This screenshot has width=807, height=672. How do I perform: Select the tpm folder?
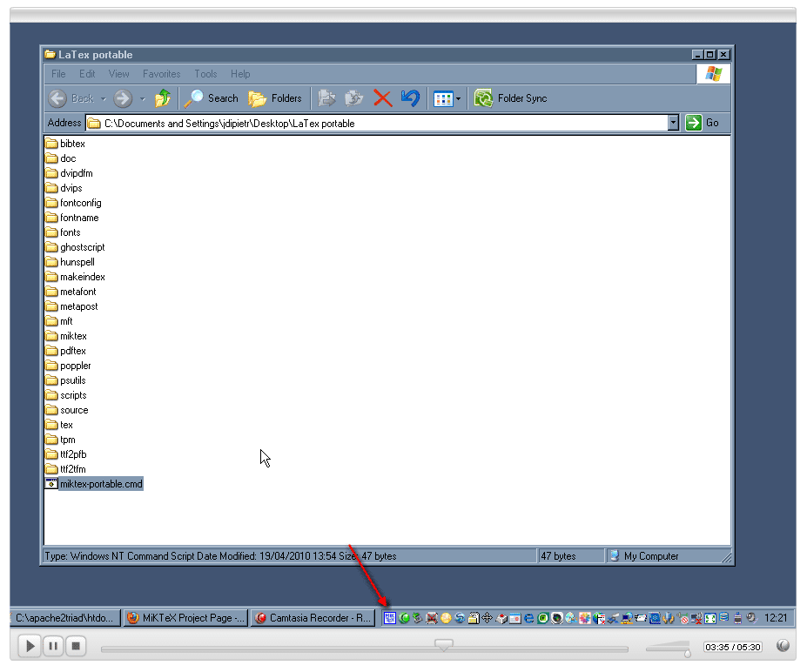tap(60, 440)
